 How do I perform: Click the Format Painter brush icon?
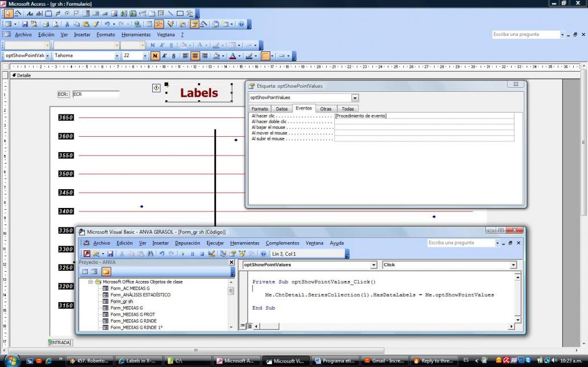click(96, 24)
